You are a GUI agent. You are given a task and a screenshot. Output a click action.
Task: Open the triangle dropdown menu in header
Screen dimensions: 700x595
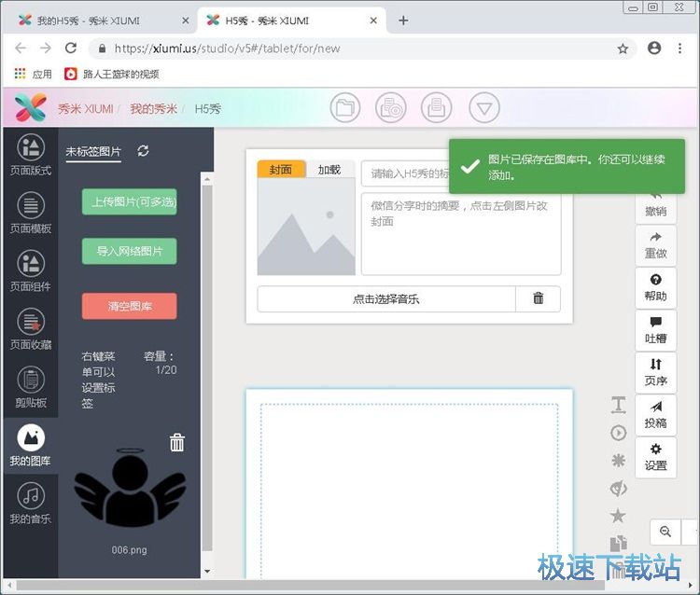483,107
